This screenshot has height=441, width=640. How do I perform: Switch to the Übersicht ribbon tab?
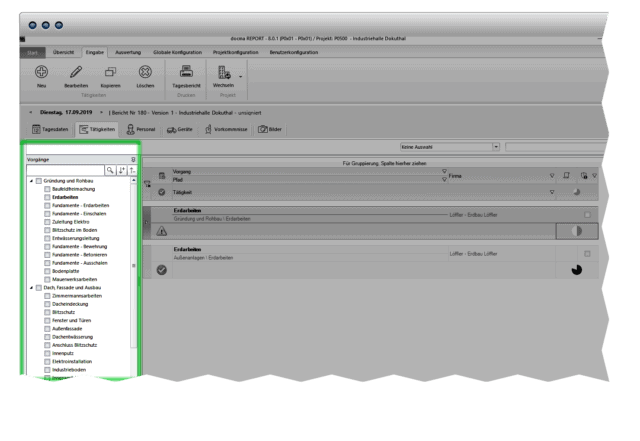[x=63, y=52]
